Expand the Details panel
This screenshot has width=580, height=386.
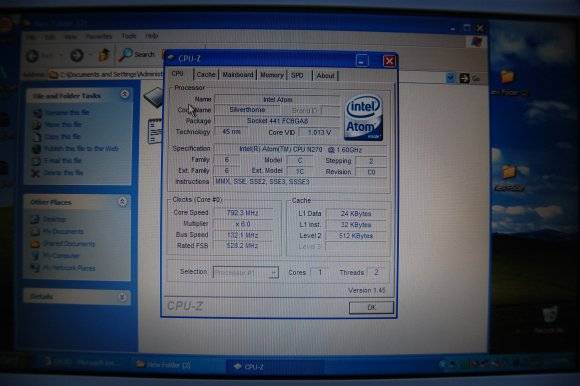click(x=122, y=297)
